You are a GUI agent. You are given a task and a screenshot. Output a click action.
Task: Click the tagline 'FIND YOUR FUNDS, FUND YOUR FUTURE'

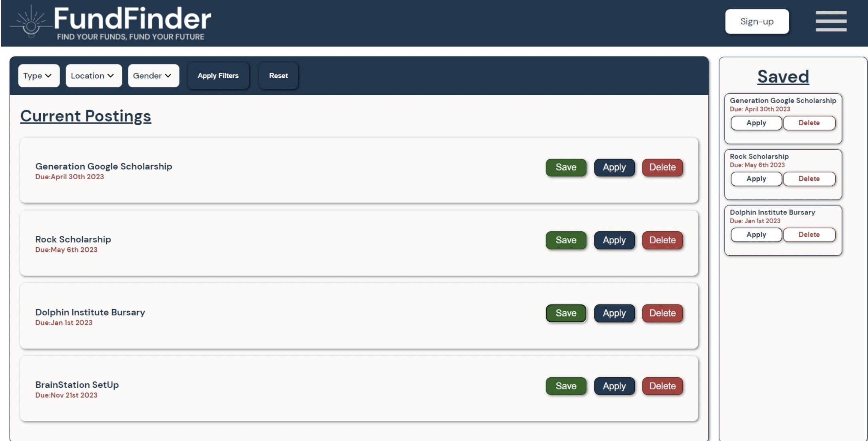pyautogui.click(x=130, y=37)
